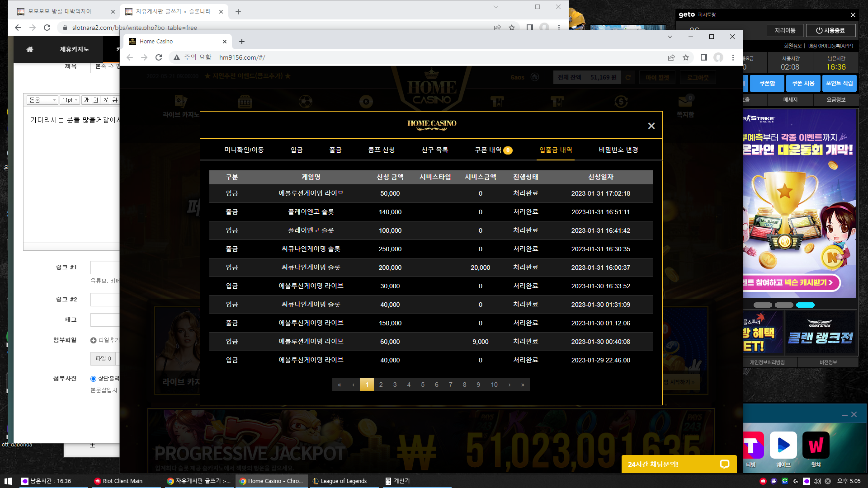Click the 50,000 amount in first row
Screen dimensions: 868x488
pos(390,193)
